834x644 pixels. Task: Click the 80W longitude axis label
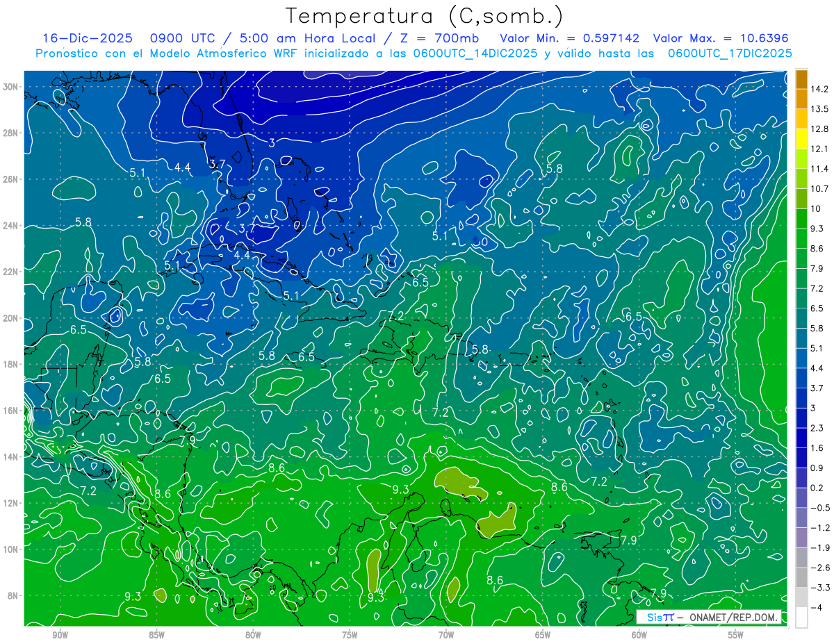(253, 635)
